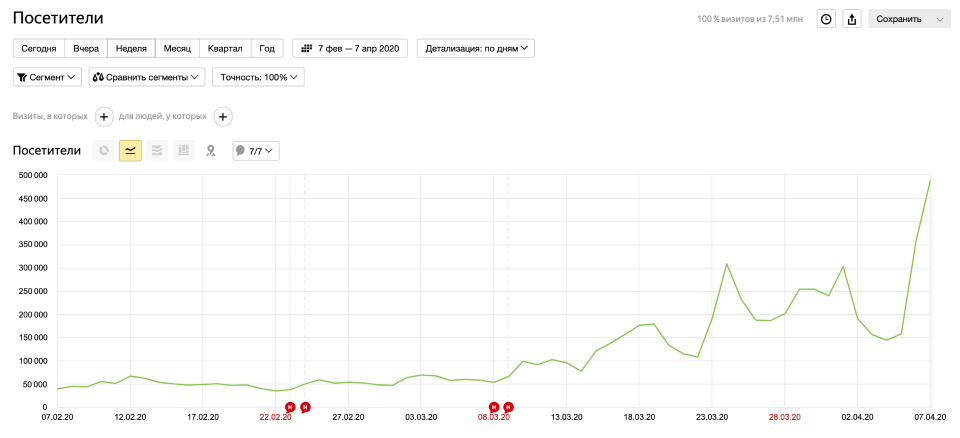The width and height of the screenshot is (960, 438).
Task: Add visit condition with first plus button
Action: 103,117
